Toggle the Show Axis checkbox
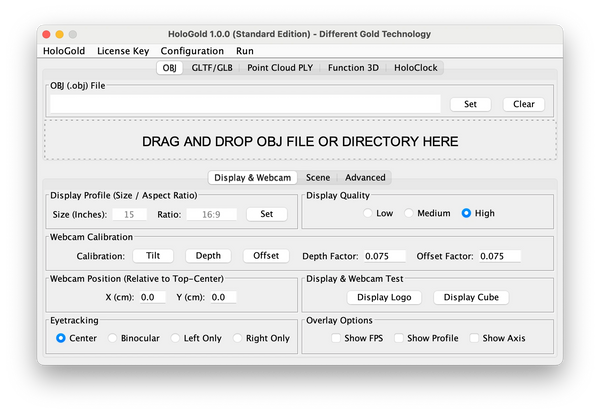 tap(475, 338)
